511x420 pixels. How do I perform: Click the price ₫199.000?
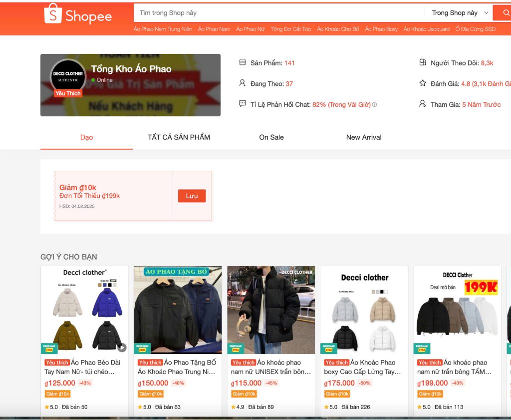coord(433,383)
